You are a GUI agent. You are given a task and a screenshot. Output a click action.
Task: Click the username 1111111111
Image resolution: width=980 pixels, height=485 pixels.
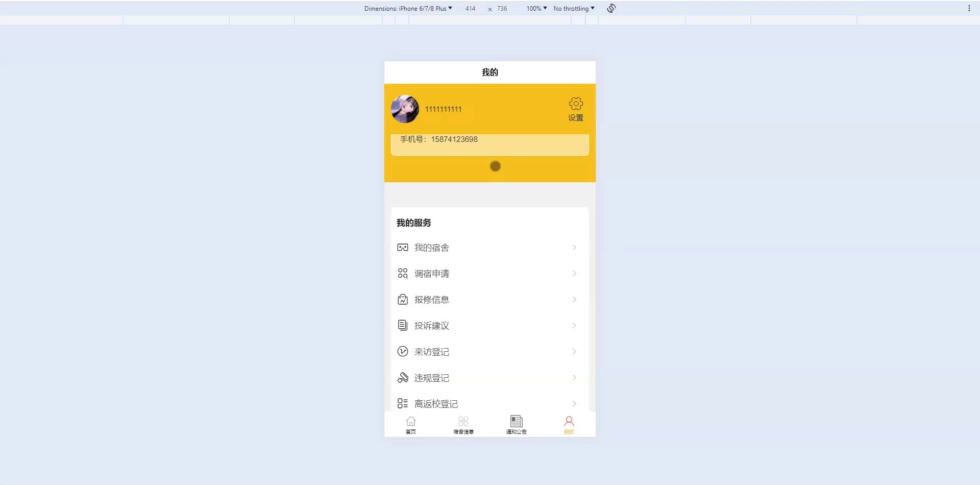pos(443,109)
